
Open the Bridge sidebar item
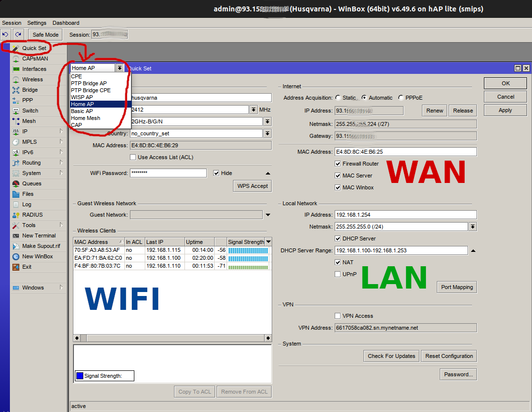(30, 90)
